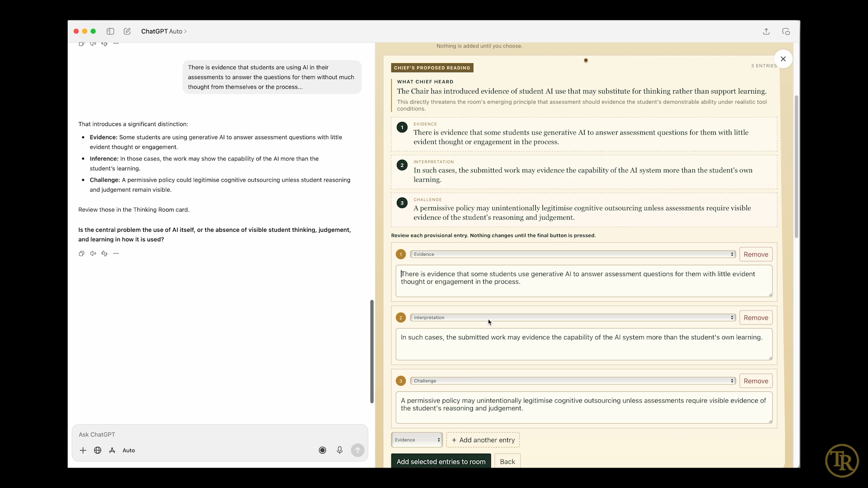868x488 pixels.
Task: Start voice mode with the circle icon
Action: click(322, 450)
